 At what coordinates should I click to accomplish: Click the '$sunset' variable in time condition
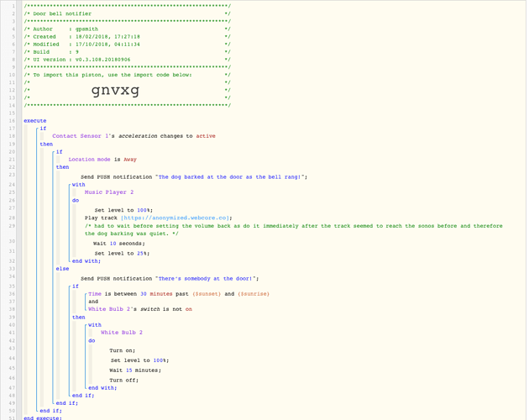207,294
